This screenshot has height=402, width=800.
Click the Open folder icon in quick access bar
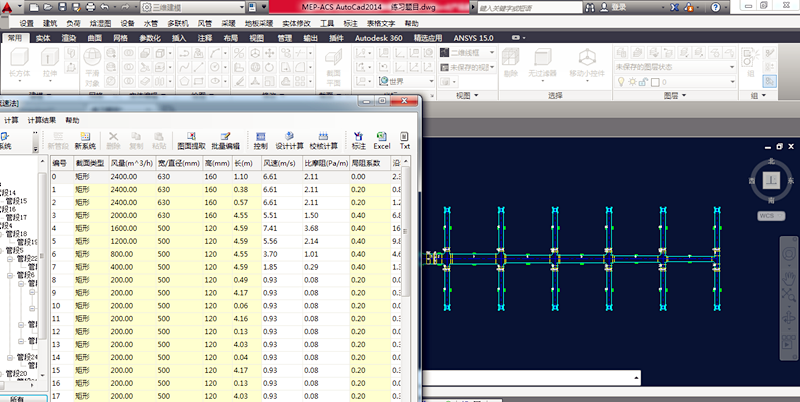(x=48, y=7)
